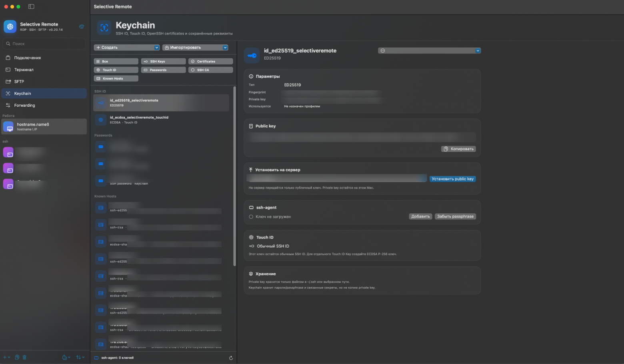Filter list by Certificates

(210, 62)
